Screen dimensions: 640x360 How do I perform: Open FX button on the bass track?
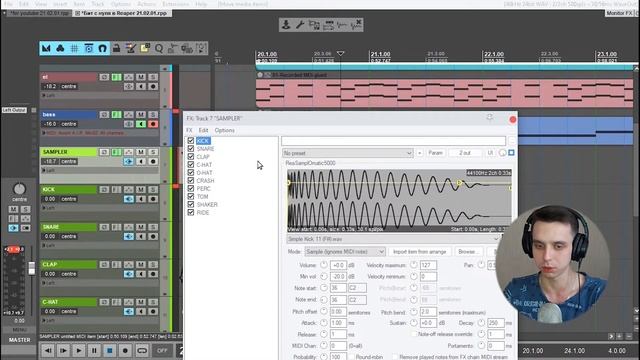pyautogui.click(x=116, y=115)
